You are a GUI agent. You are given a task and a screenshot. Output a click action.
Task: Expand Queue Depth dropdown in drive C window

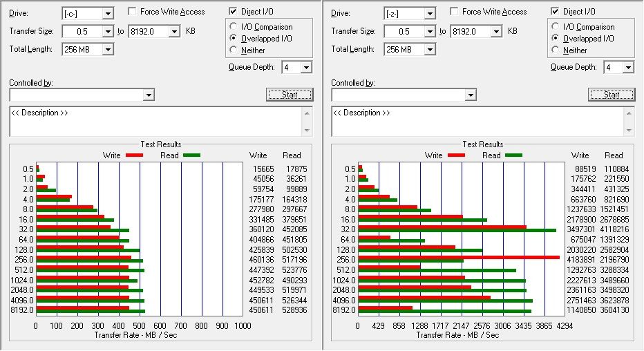click(306, 67)
